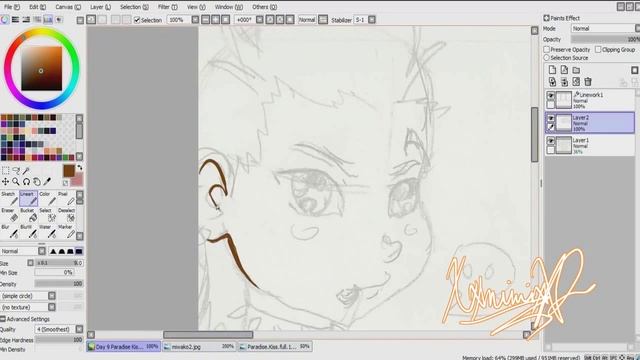Switch to Paradise.Kiss.full document tab
Image resolution: width=640 pixels, height=360 pixels.
[x=275, y=347]
